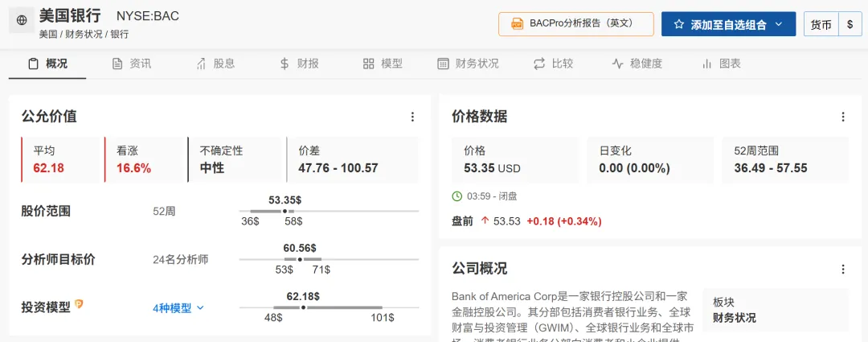Go to the 模型 tab
The height and width of the screenshot is (342, 868).
click(x=383, y=64)
